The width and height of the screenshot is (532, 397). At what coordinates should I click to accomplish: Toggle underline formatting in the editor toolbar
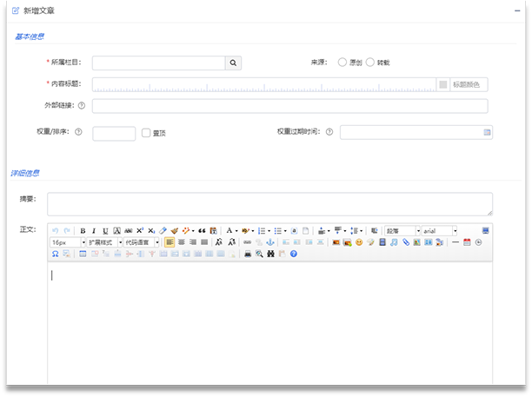(105, 231)
